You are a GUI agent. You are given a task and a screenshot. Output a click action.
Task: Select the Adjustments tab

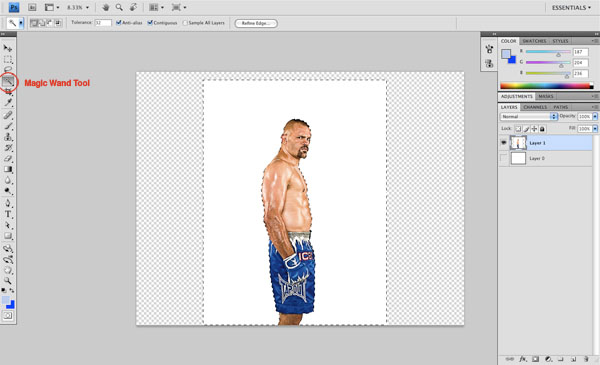click(517, 96)
